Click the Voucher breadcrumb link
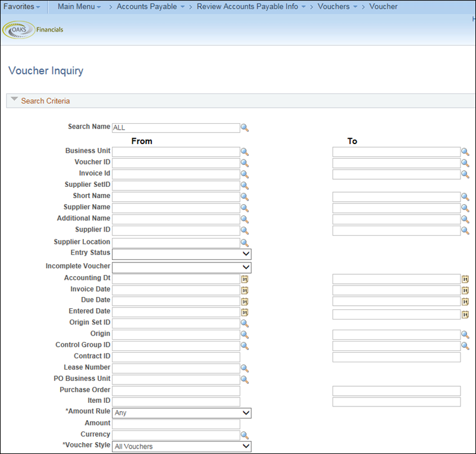 (383, 7)
